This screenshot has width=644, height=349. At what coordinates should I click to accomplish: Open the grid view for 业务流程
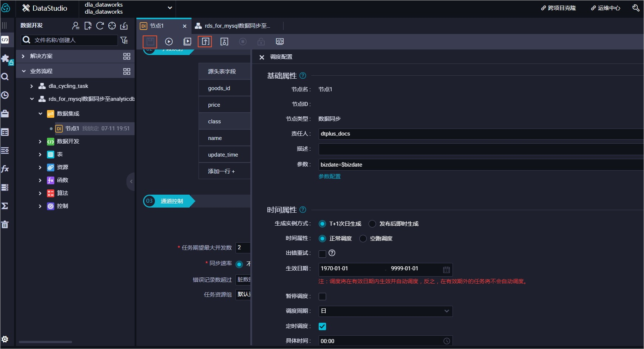pyautogui.click(x=127, y=71)
